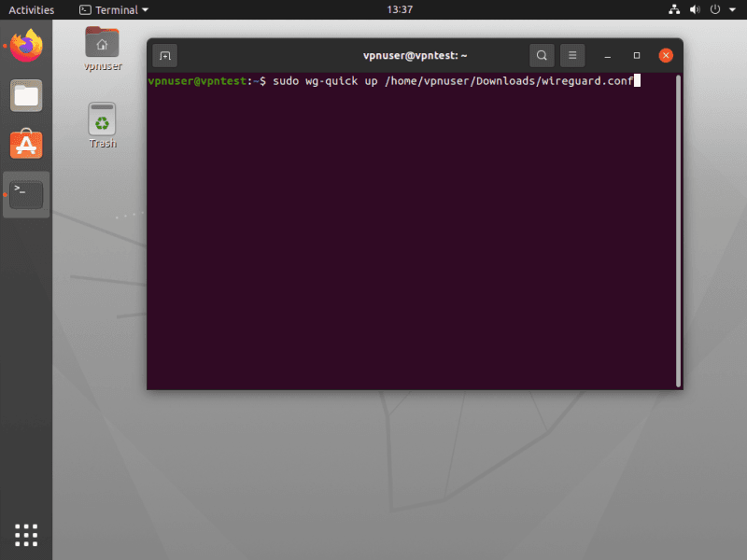
Task: Click the volume speaker icon
Action: pyautogui.click(x=695, y=10)
